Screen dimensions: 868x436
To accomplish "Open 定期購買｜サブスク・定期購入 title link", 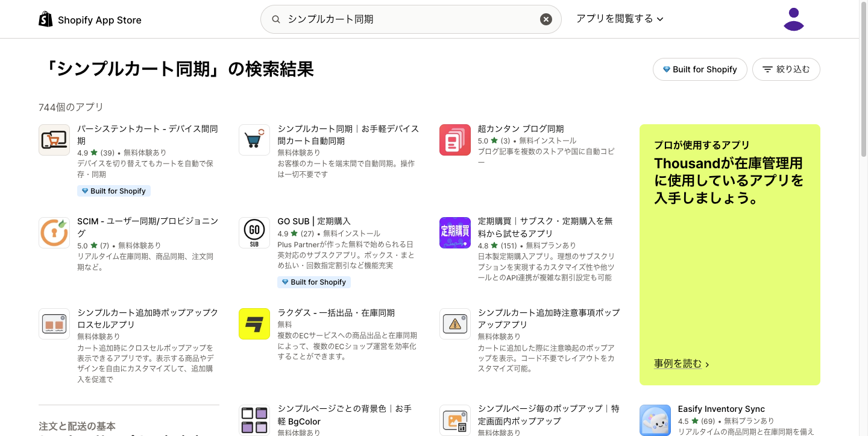I will point(545,227).
